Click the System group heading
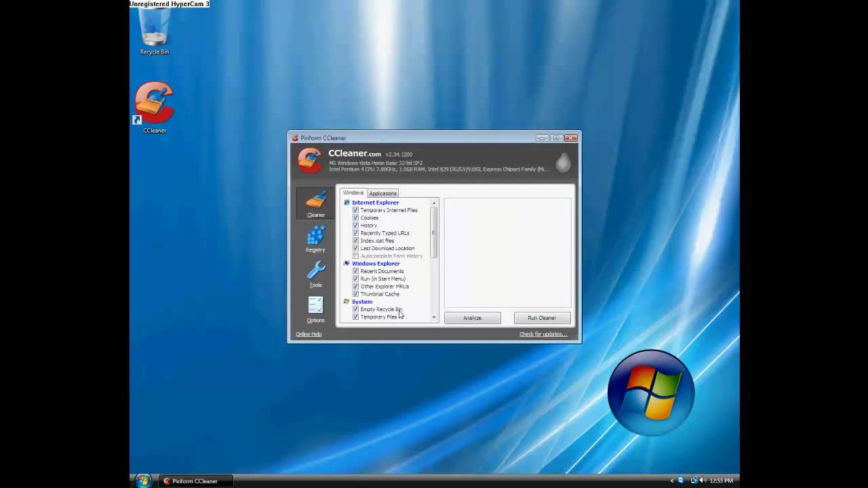Image resolution: width=868 pixels, height=488 pixels. [362, 302]
